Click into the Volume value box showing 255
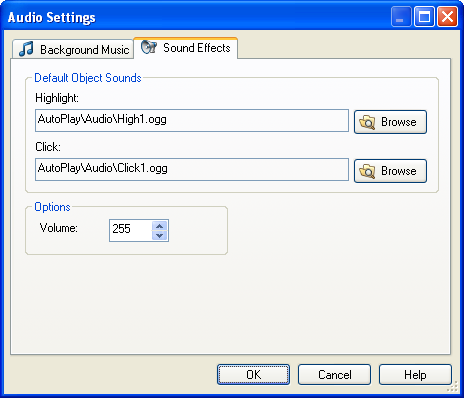Viewport: 464px width, 398px height. click(x=130, y=230)
